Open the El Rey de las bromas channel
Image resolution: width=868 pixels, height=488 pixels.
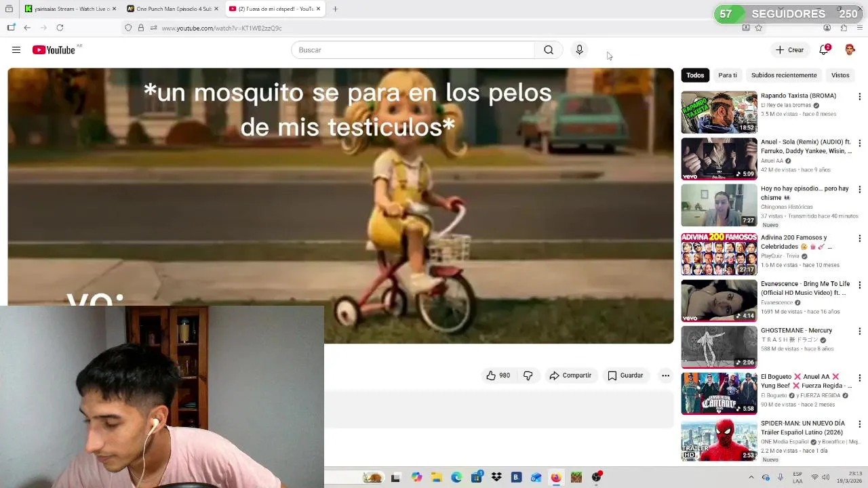[x=786, y=105]
